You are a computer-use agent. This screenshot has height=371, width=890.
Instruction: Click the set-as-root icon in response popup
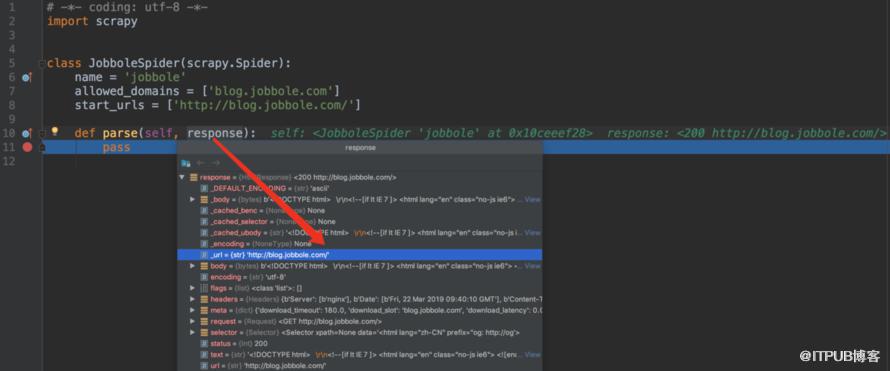pyautogui.click(x=185, y=163)
